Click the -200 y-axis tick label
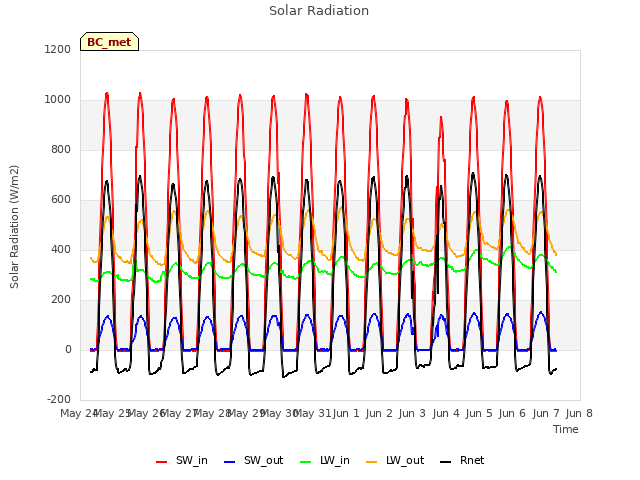This screenshot has height=480, width=640. pos(59,399)
